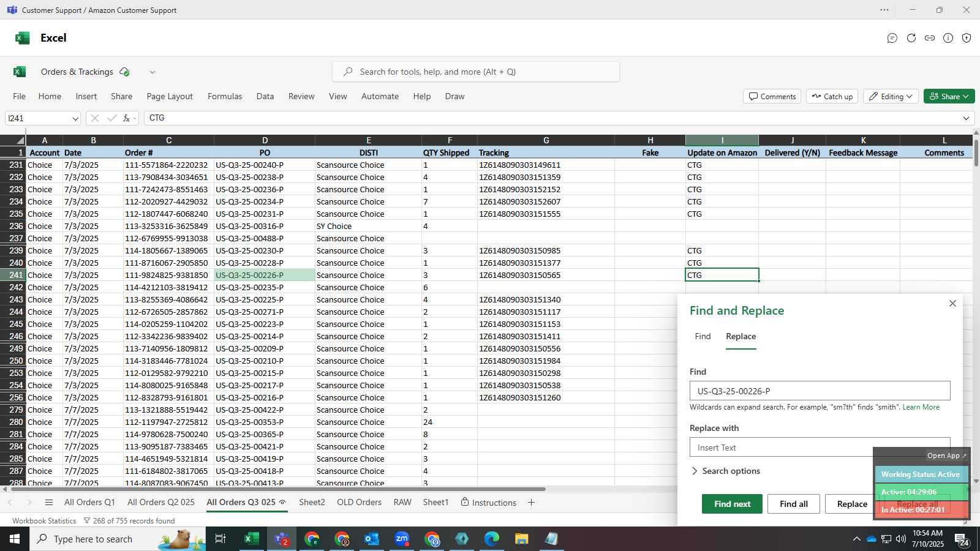The width and height of the screenshot is (980, 551).
Task: Click the confirm checkmark in formula bar
Action: [x=111, y=118]
